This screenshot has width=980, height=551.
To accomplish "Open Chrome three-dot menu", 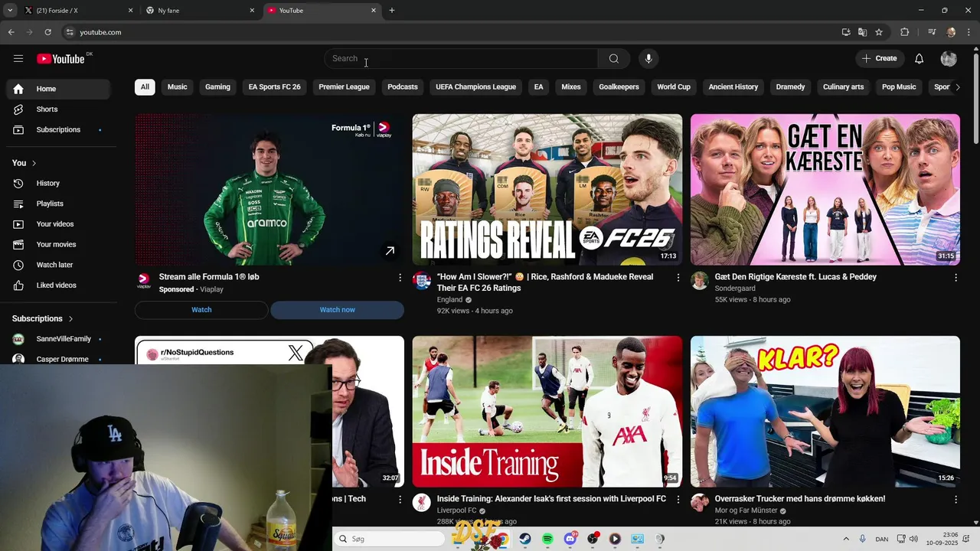I will 969,32.
